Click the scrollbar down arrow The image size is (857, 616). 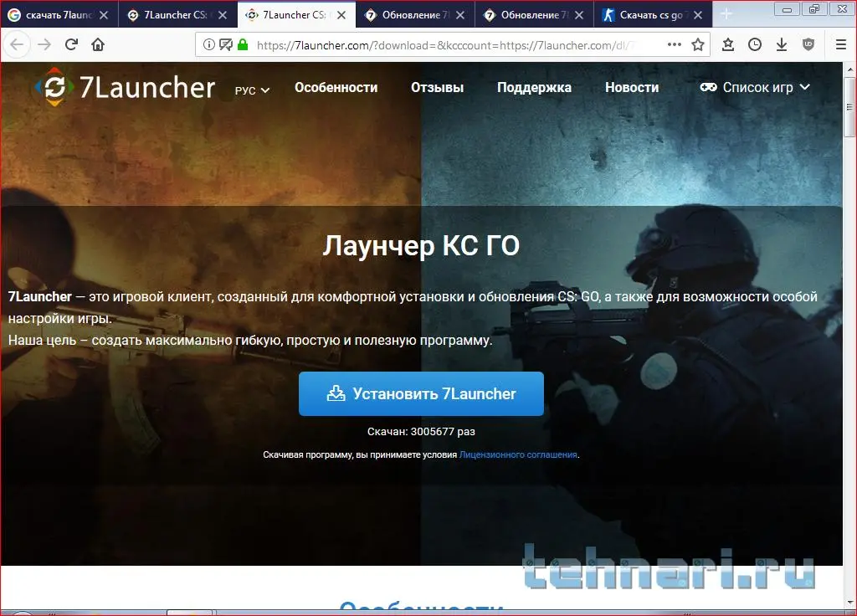849,603
